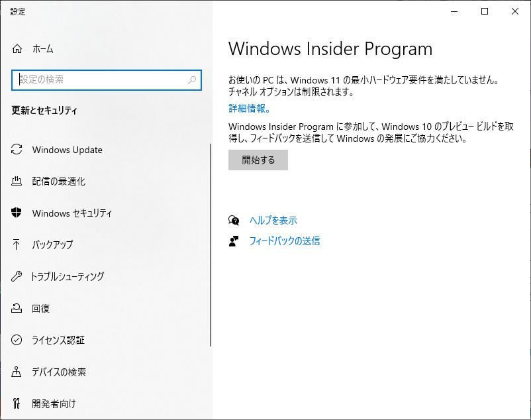Viewport: 531px width, 420px height.
Task: Click the 更新とセキュリティ section header
Action: 44,111
